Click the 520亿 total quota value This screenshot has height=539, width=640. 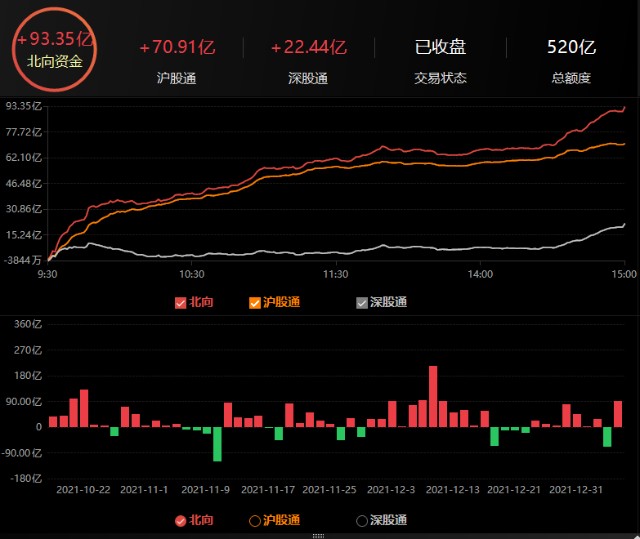(571, 47)
